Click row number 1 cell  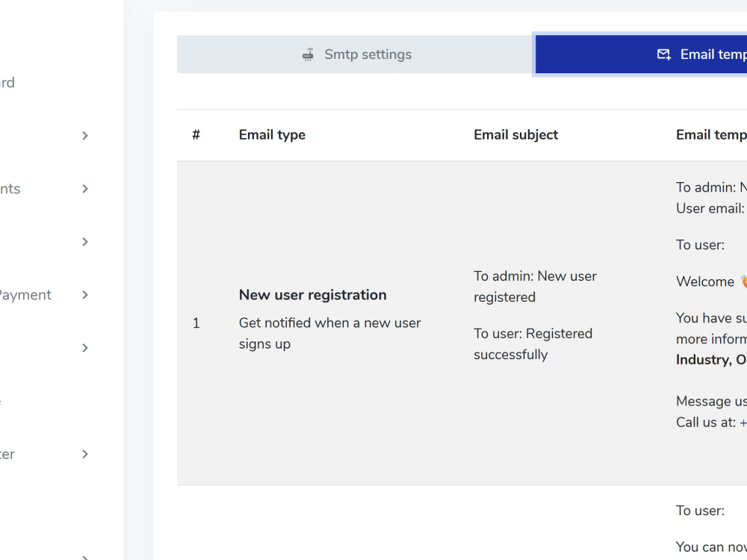tap(196, 323)
